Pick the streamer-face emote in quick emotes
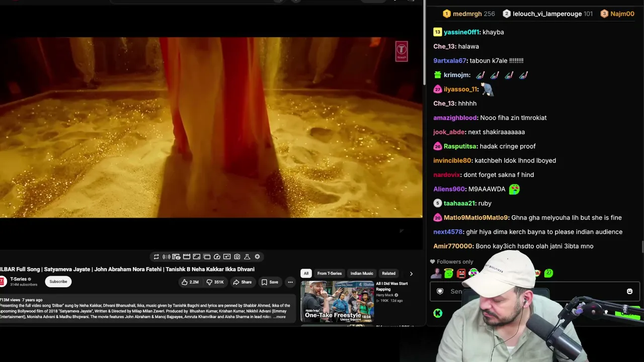This screenshot has height=362, width=644. pos(436,274)
